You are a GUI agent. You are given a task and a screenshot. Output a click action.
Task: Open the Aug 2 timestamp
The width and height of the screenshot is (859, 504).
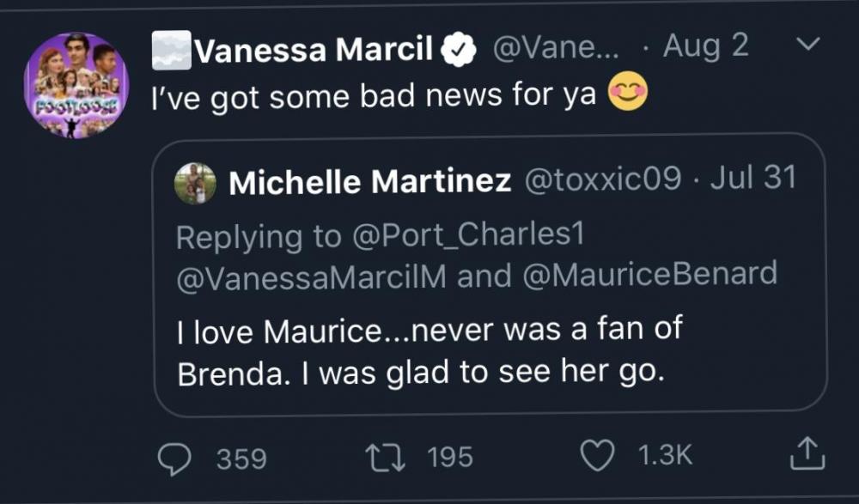pos(707,47)
